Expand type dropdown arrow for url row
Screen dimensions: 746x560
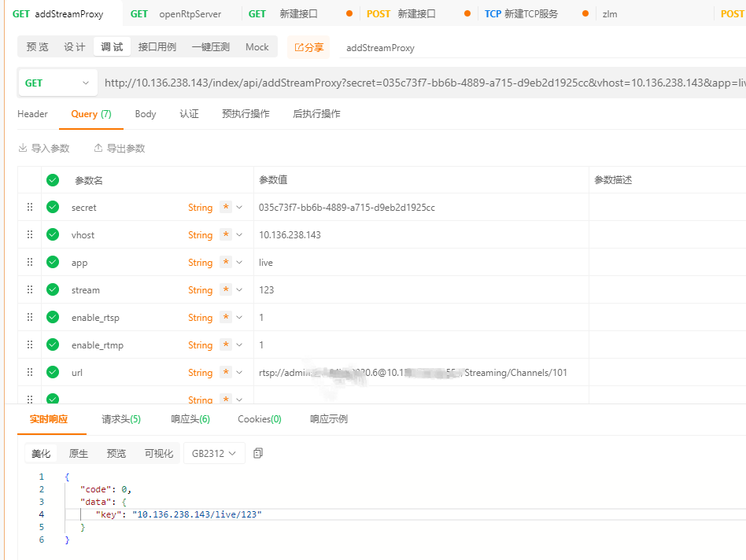239,373
